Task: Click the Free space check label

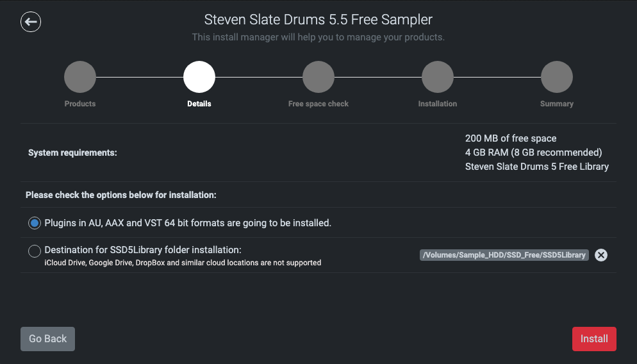Action: click(x=318, y=104)
